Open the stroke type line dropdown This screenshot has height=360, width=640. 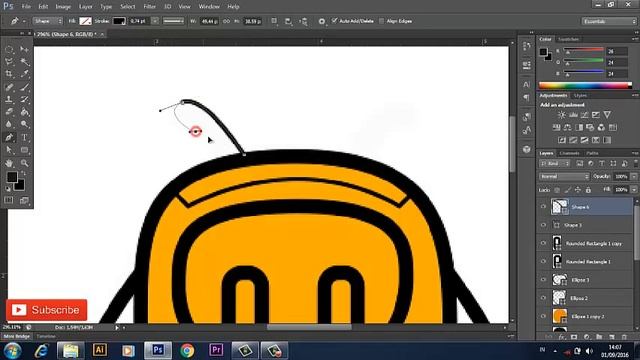click(x=173, y=21)
